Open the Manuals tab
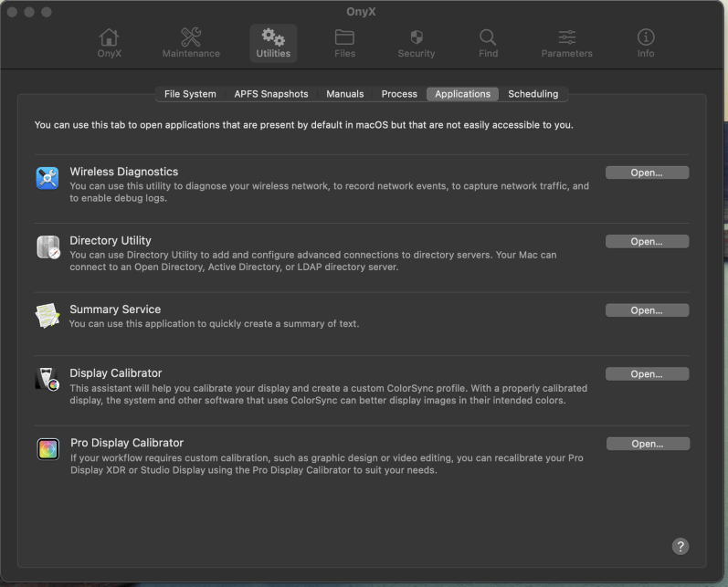The width and height of the screenshot is (728, 587). pyautogui.click(x=345, y=94)
